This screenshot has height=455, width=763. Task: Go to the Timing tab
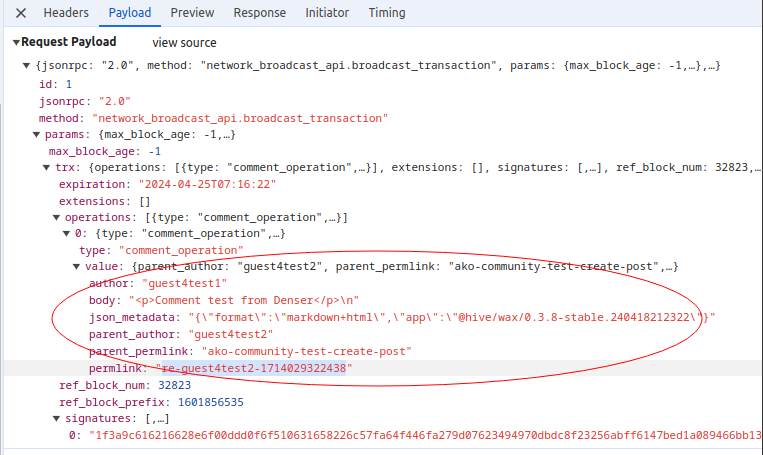[x=389, y=13]
